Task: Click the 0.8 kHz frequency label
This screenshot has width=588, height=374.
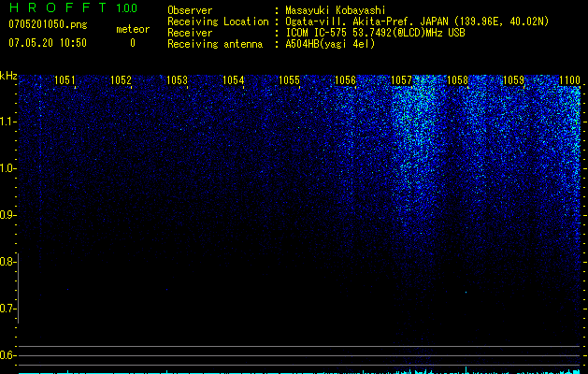Action: coord(7,262)
